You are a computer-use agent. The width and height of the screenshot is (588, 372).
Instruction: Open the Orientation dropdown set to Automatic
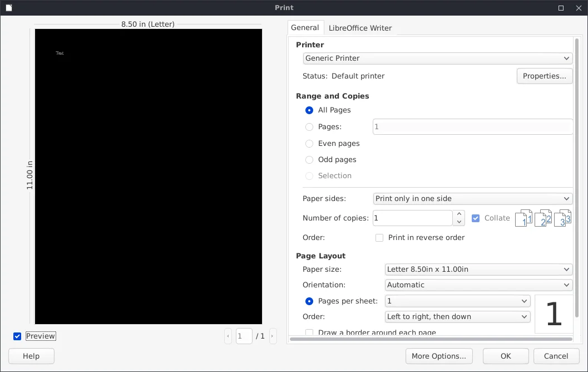[478, 285]
